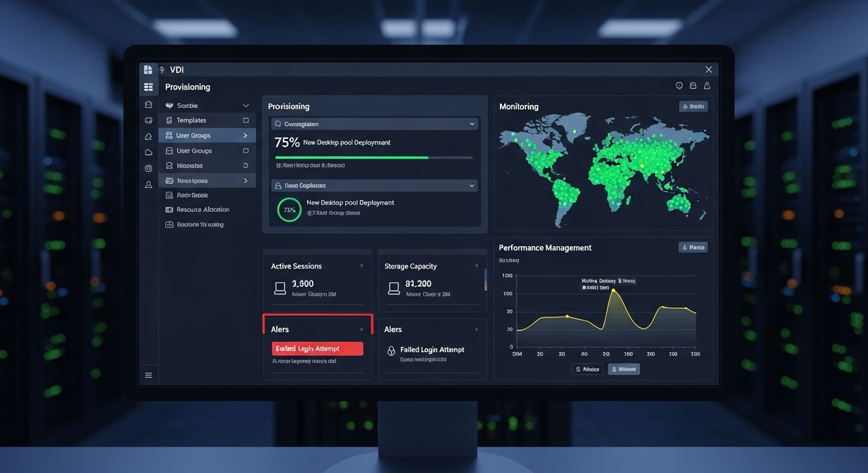This screenshot has height=473, width=868.
Task: Click the laptop icon in Active Sessions card
Action: click(280, 288)
